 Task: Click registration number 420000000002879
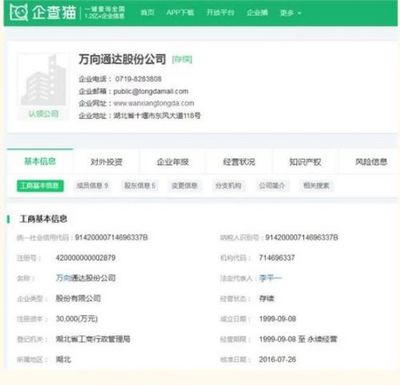tap(86, 258)
